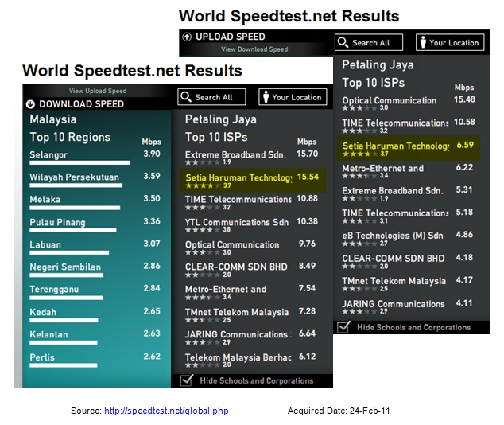Click the Malaysia country heading
Screen dimensions: 504x425
click(53, 119)
